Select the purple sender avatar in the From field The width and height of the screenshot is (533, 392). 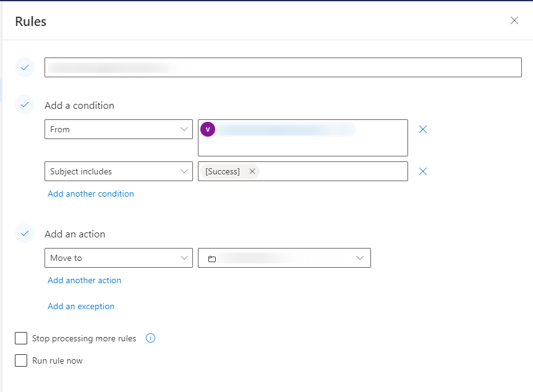208,129
